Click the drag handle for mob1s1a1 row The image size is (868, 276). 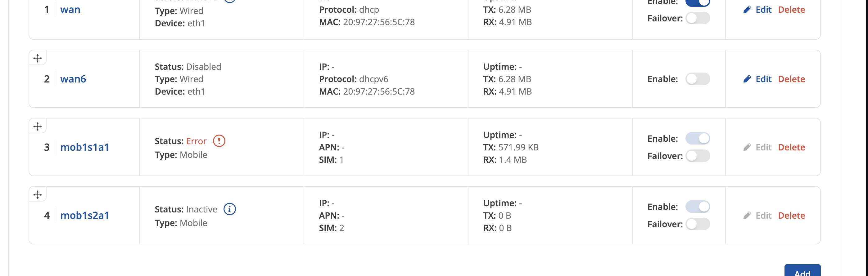tap(37, 127)
